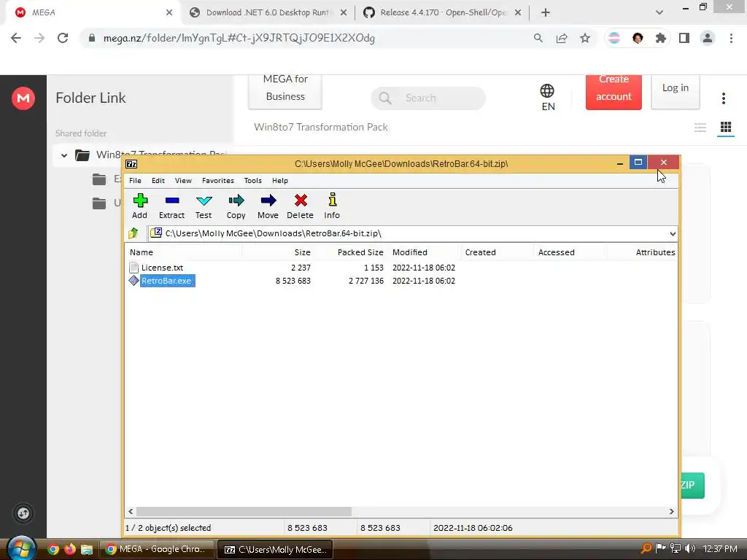
Task: Open the Chrome profile avatar
Action: point(708,38)
